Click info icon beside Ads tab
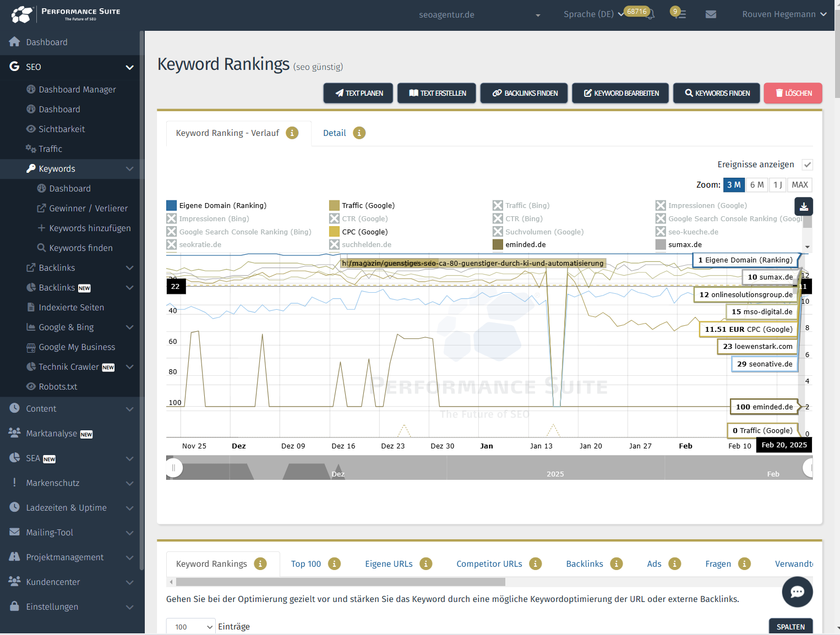 pyautogui.click(x=674, y=564)
